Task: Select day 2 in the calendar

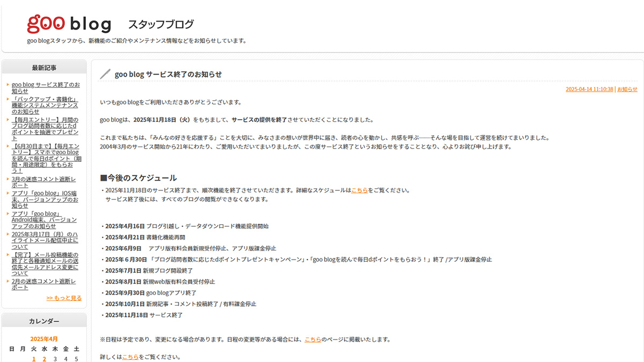Action: click(x=44, y=359)
